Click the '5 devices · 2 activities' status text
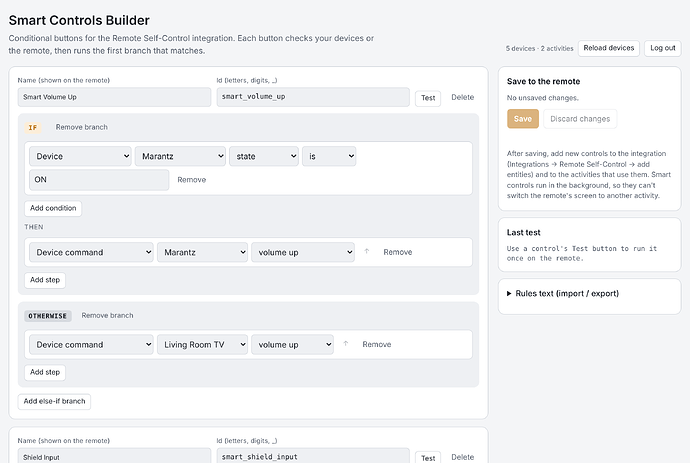 (540, 48)
